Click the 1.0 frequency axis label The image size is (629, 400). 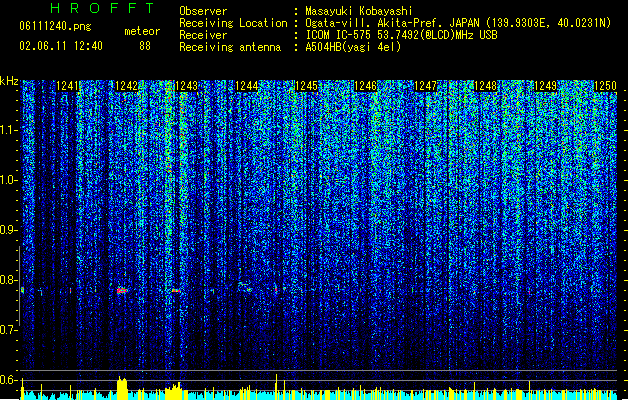pyautogui.click(x=9, y=180)
